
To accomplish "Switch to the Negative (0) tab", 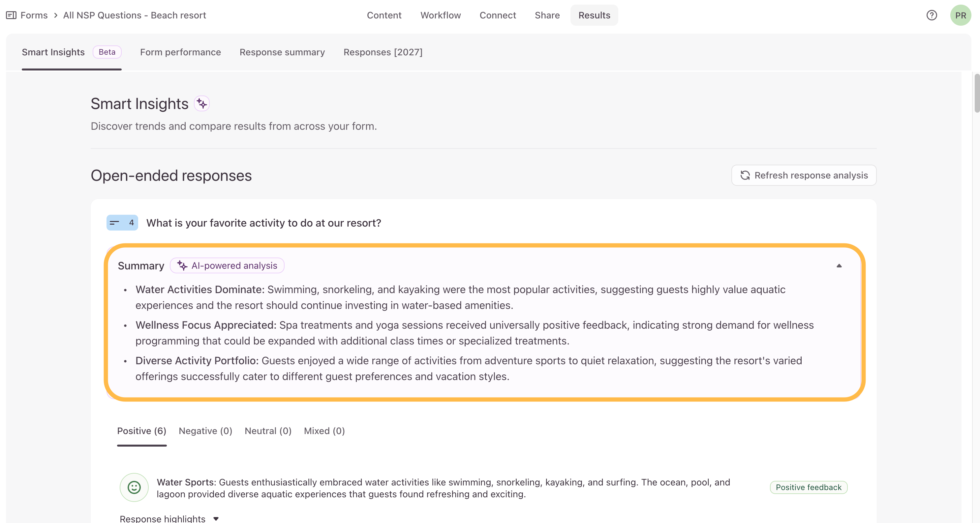I will tap(205, 431).
